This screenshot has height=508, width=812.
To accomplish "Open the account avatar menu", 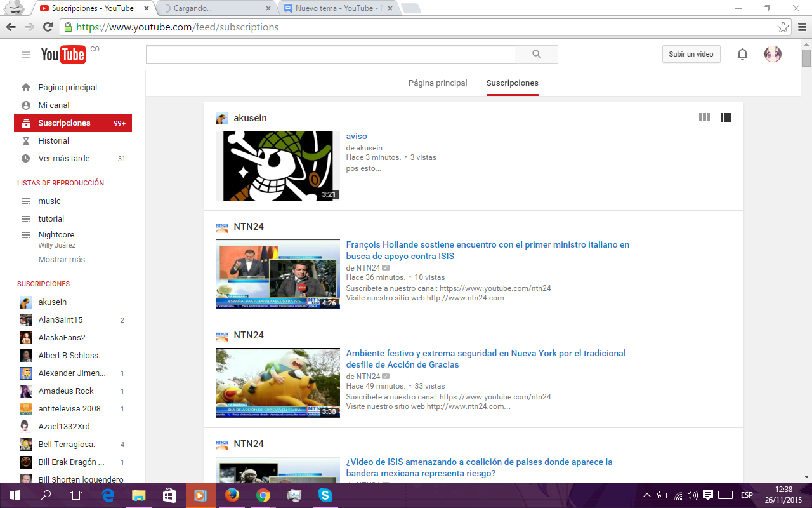I will 773,54.
